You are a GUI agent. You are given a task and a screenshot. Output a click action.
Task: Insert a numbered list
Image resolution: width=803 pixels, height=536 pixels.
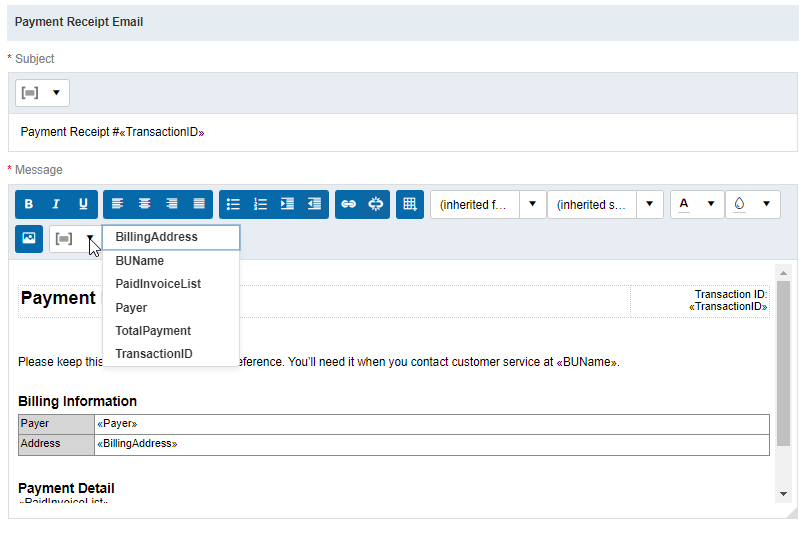260,204
